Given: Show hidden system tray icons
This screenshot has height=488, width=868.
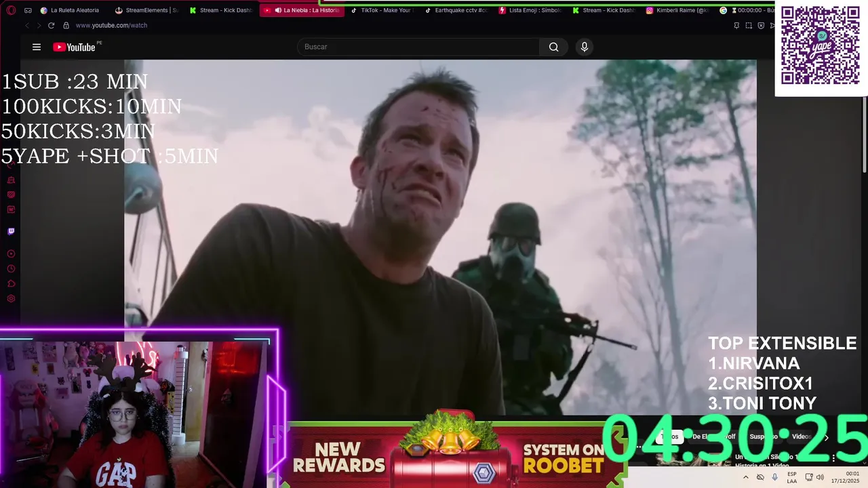Looking at the screenshot, I should 746,477.
